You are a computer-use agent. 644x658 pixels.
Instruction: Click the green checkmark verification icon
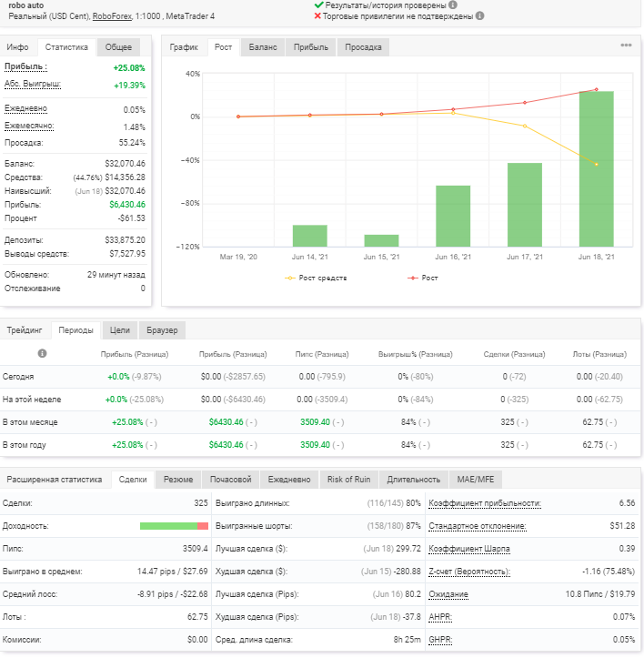click(318, 5)
